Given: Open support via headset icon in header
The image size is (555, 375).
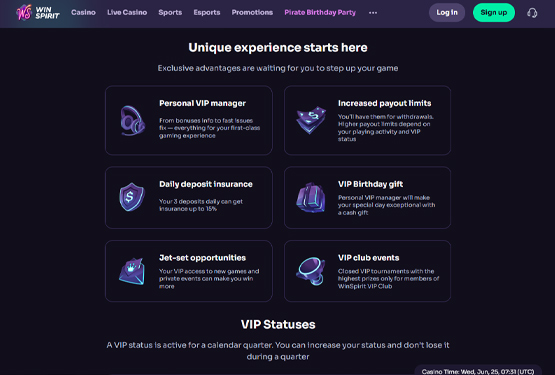Looking at the screenshot, I should coord(532,13).
